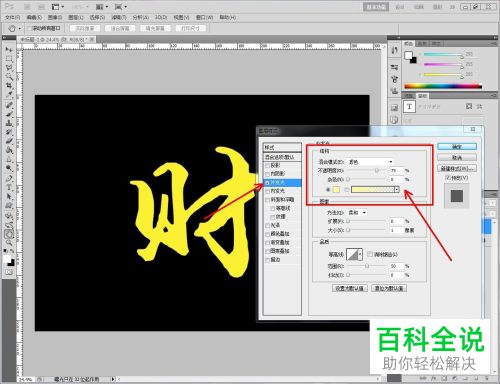Image resolution: width=500 pixels, height=384 pixels.
Task: Select the Gradient tool
Action: (x=9, y=150)
